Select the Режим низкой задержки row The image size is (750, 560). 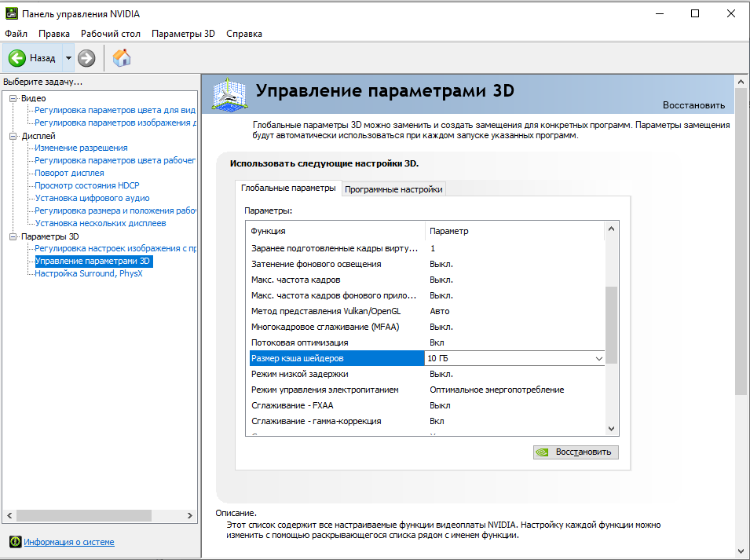tap(427, 374)
